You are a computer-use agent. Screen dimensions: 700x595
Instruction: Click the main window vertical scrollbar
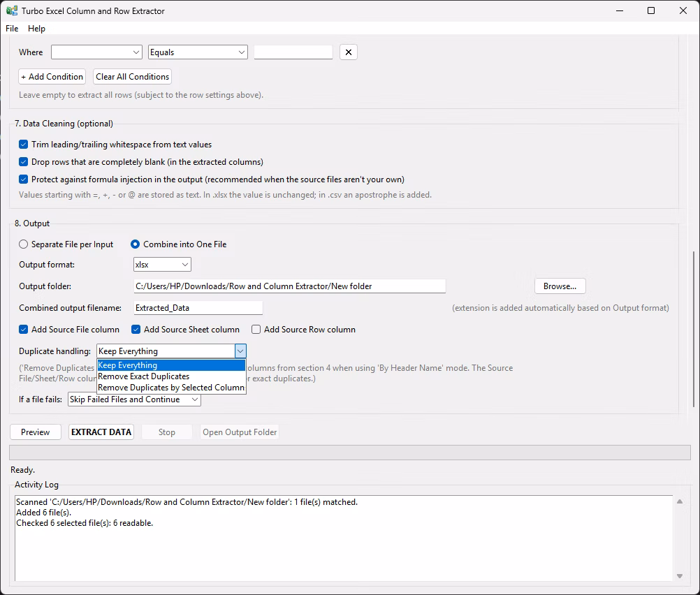click(693, 330)
